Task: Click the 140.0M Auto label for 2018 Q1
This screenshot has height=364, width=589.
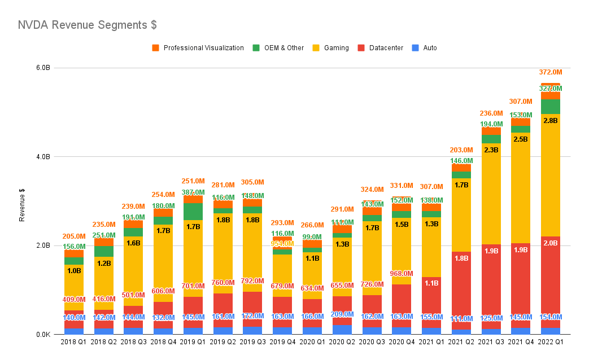Action: click(x=74, y=318)
